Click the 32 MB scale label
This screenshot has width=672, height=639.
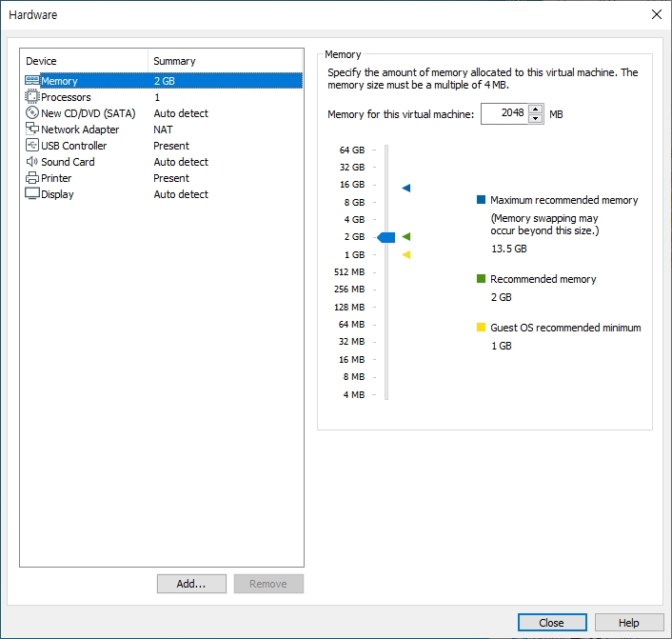[x=351, y=341]
